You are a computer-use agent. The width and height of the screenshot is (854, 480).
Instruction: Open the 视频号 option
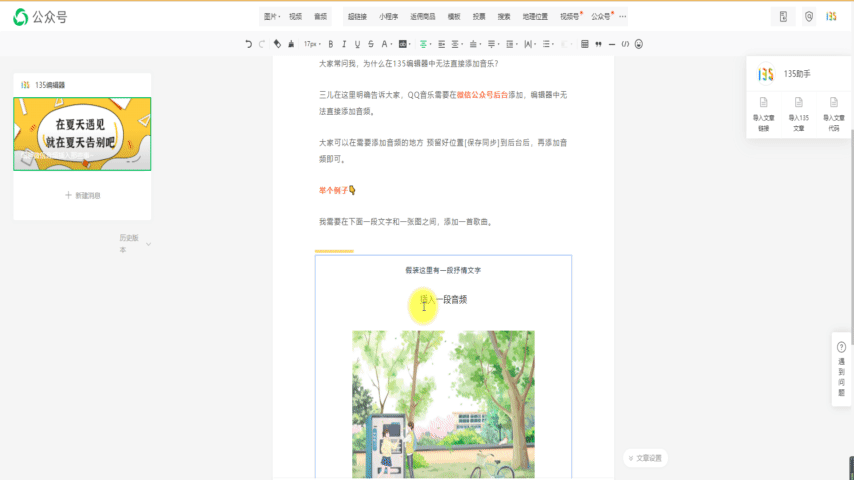tap(570, 17)
